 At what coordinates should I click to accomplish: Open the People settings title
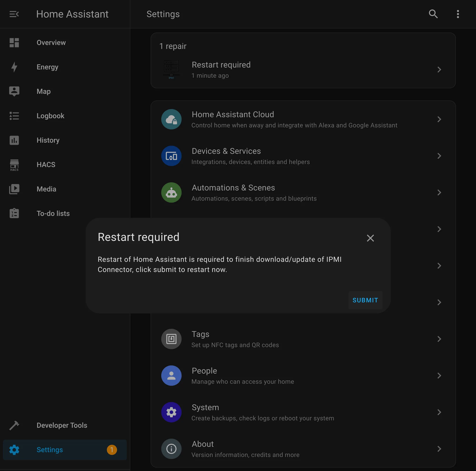tap(204, 371)
